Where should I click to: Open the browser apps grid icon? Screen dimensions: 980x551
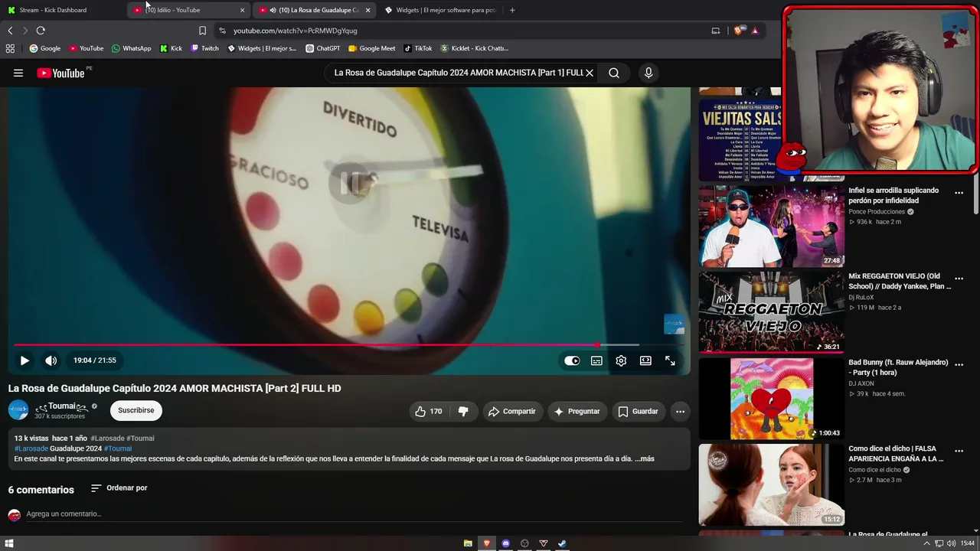(x=10, y=48)
